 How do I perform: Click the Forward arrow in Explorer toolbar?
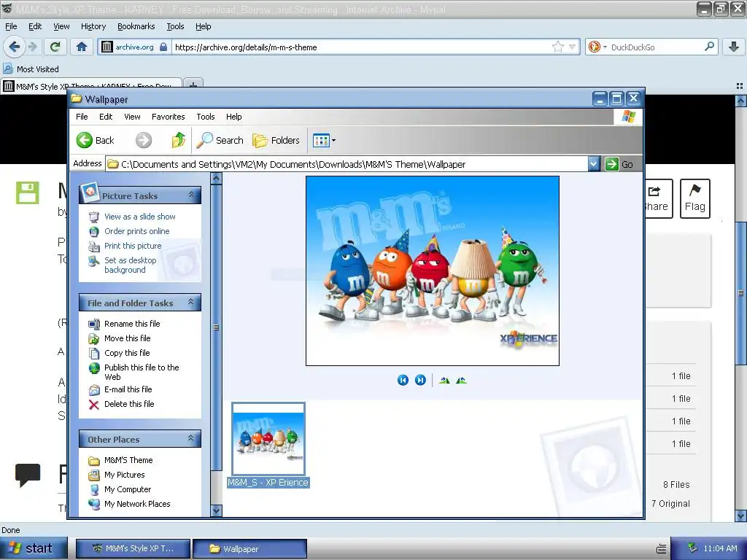pos(144,140)
